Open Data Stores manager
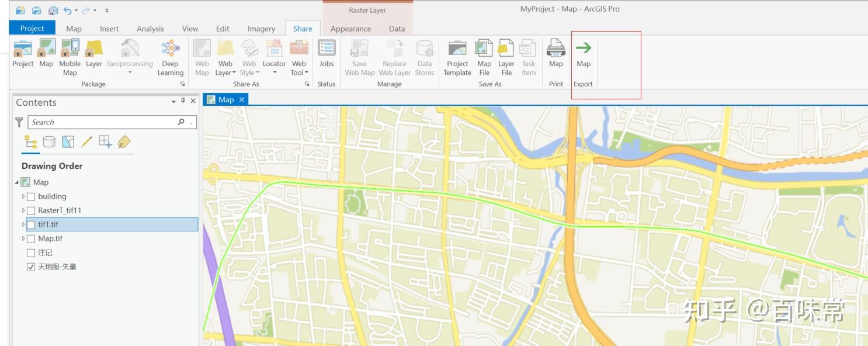868x346 pixels. (x=425, y=56)
